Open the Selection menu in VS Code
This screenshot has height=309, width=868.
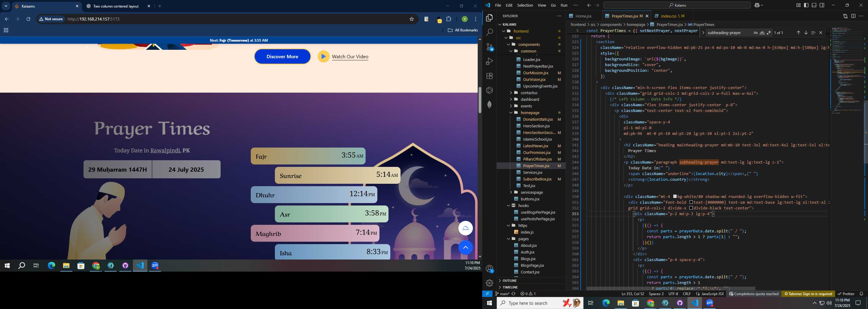pyautogui.click(x=525, y=5)
